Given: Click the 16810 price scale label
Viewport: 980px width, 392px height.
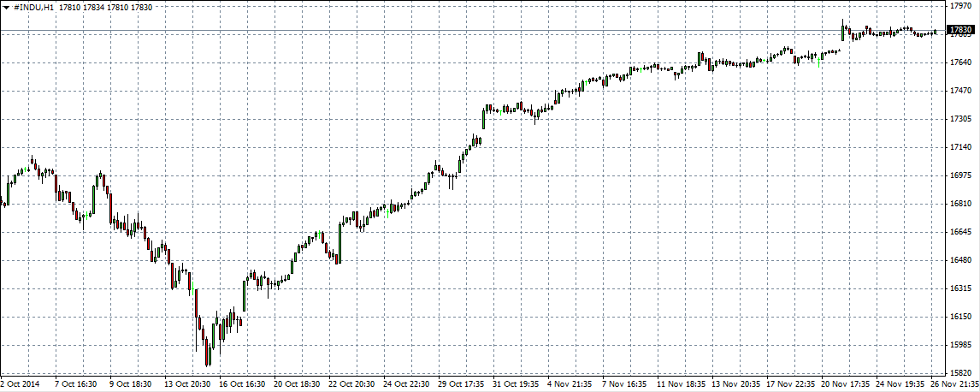Looking at the screenshot, I should (x=962, y=204).
